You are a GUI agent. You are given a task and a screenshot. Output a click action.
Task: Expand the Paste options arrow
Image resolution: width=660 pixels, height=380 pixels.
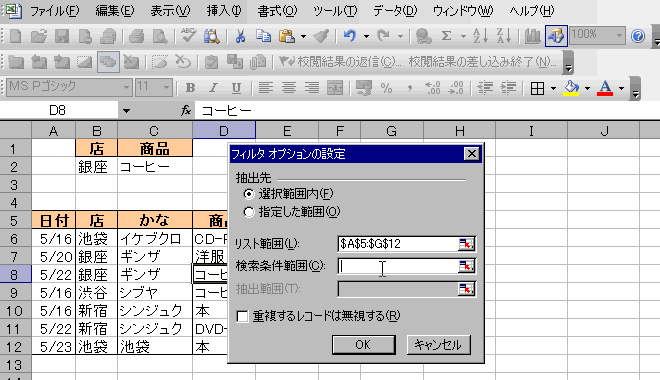tap(303, 36)
